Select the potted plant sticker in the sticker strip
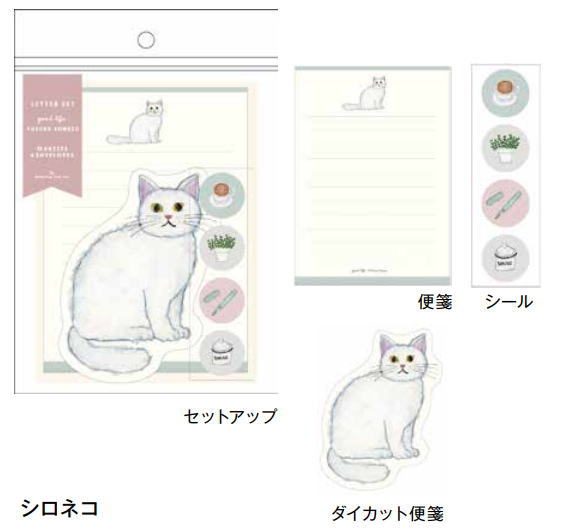The height and width of the screenshot is (528, 568). pyautogui.click(x=505, y=148)
